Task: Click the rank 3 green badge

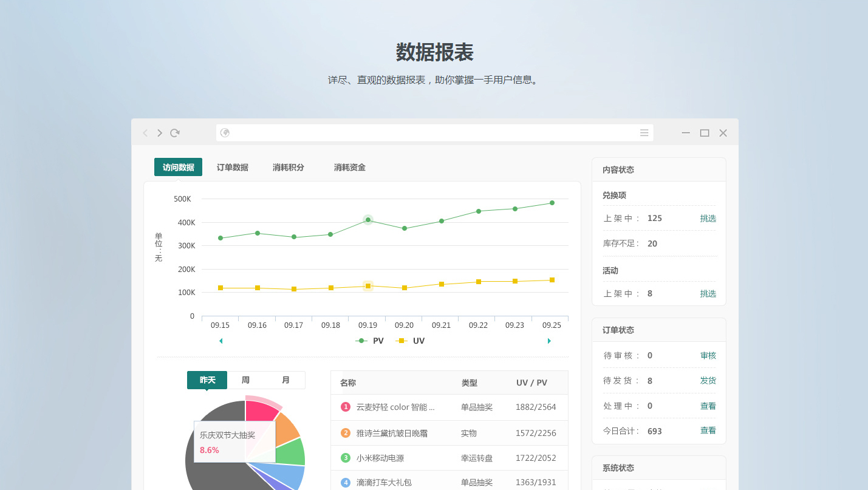Action: [346, 458]
